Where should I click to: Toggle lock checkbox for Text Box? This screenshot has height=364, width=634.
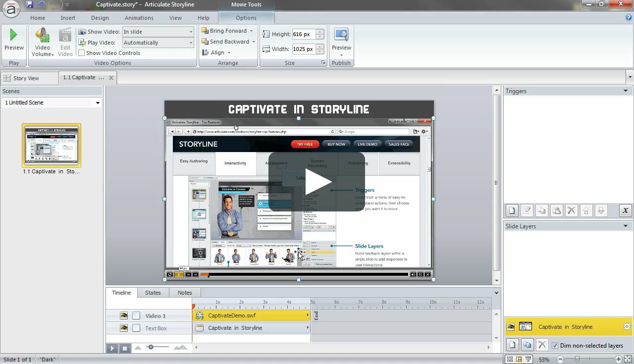click(136, 328)
